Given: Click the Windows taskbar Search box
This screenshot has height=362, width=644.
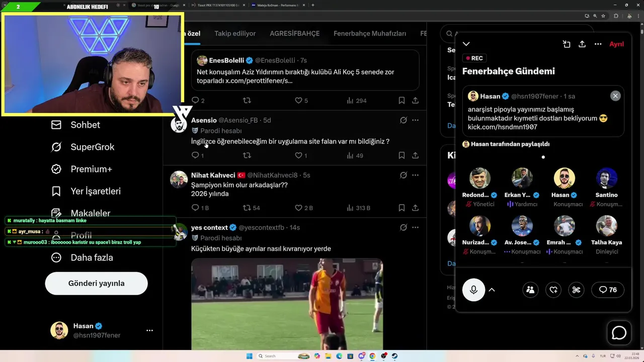Looking at the screenshot, I should pos(284,356).
